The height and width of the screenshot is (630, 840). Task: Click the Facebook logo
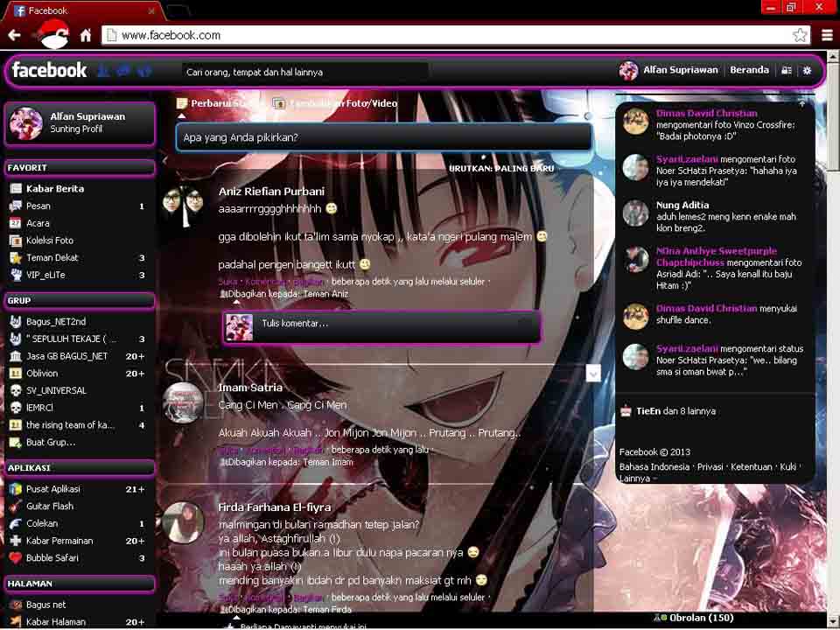tap(49, 70)
